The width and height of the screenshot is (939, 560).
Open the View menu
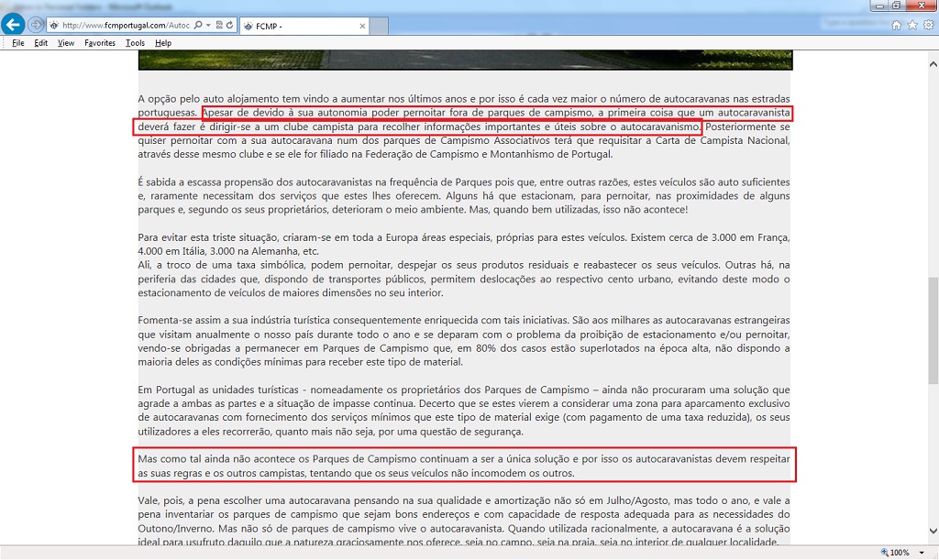(x=66, y=43)
